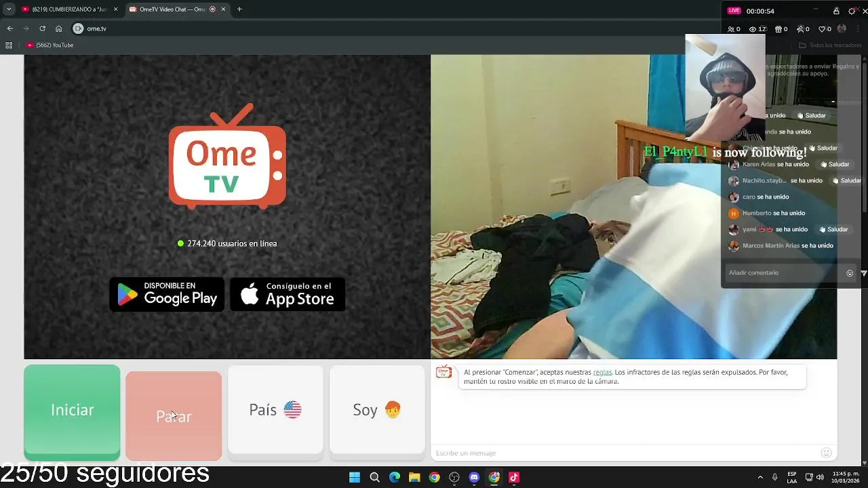This screenshot has width=868, height=488.
Task: Open the App Store download badge
Action: click(x=288, y=294)
